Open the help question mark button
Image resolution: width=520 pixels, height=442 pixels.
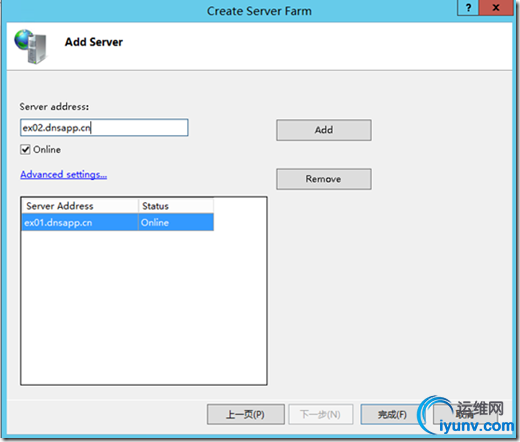468,8
